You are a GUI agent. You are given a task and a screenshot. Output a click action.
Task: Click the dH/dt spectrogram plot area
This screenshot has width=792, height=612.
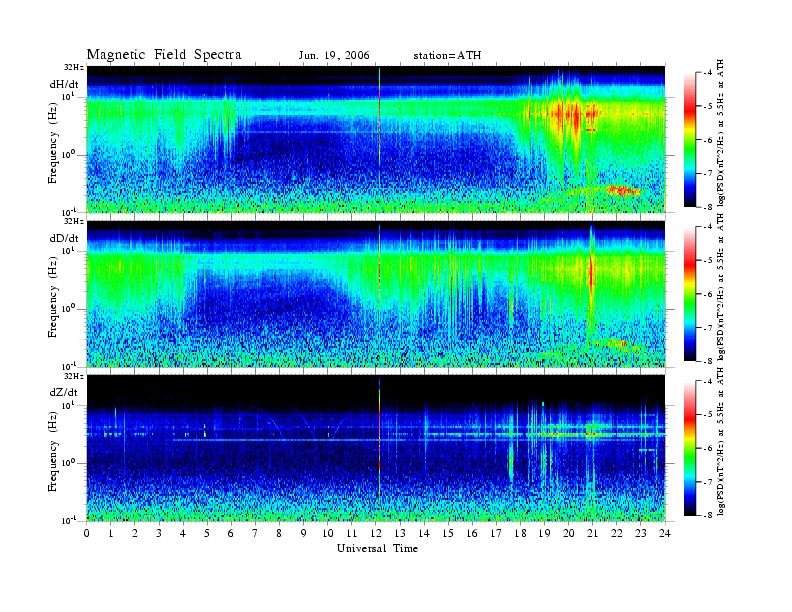(x=376, y=139)
